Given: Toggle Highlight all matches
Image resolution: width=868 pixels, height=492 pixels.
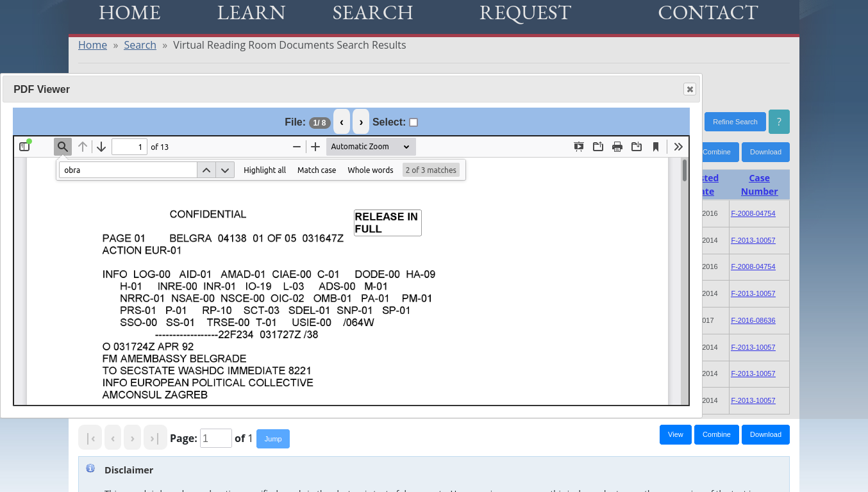Looking at the screenshot, I should 265,170.
